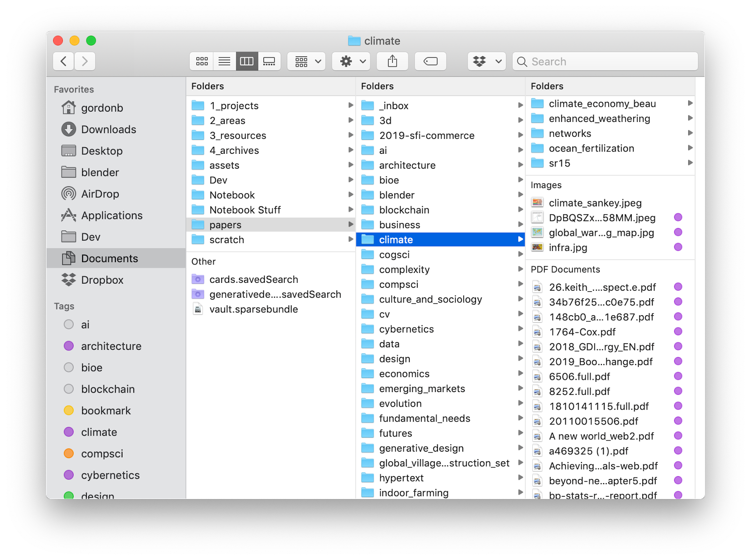Screen dimensions: 751x560
Task: Select the scratch folder
Action: click(x=271, y=240)
